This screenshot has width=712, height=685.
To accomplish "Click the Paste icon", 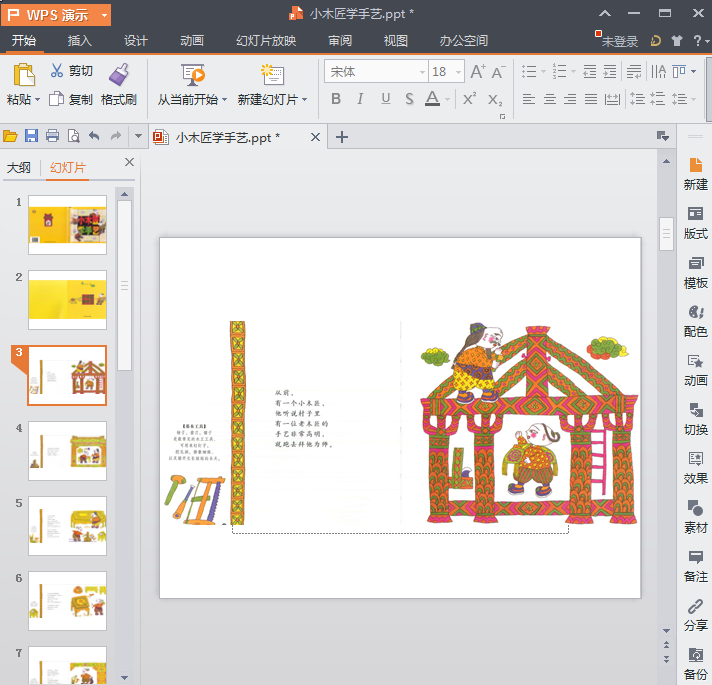I will [x=24, y=75].
